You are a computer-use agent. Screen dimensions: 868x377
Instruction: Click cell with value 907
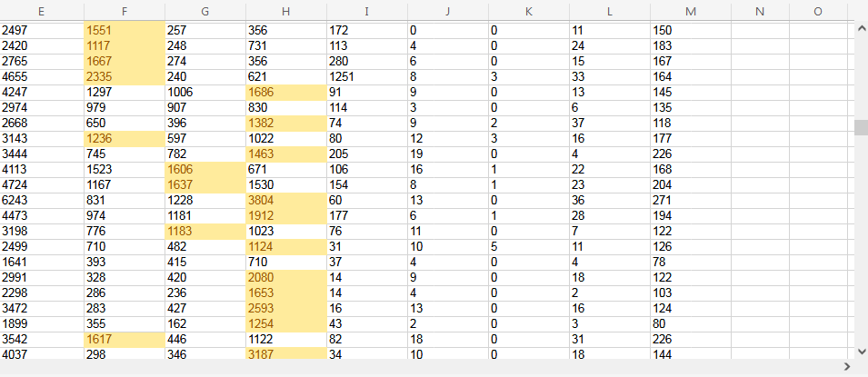pos(205,108)
